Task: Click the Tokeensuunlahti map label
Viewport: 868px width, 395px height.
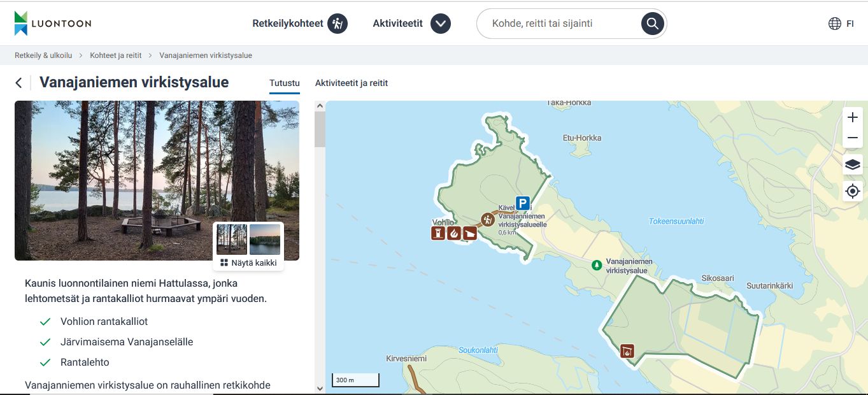Action: point(676,221)
